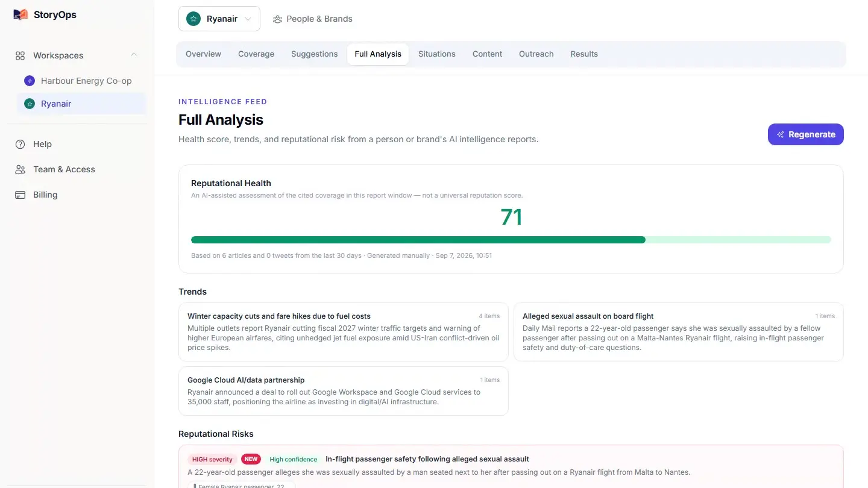Click the '4 items' count label

(489, 316)
